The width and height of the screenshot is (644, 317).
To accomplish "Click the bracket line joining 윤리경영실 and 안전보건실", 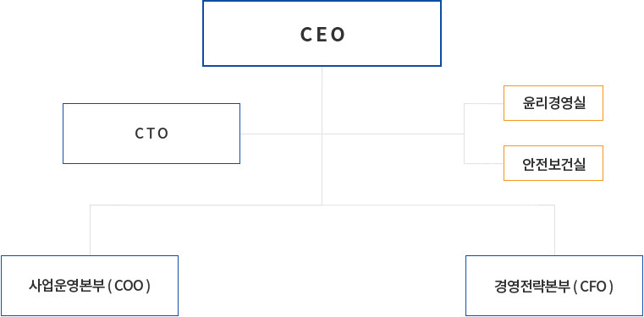I will [x=464, y=134].
